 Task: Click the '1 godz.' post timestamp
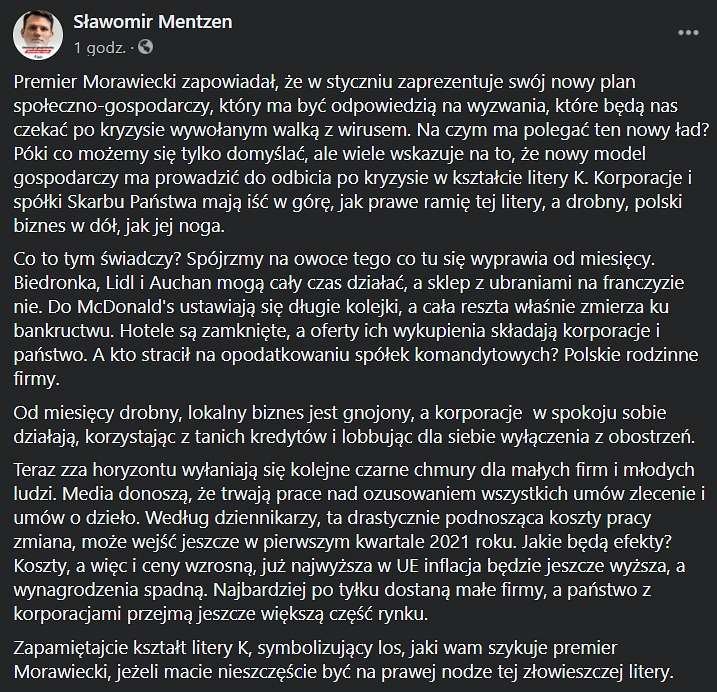point(99,48)
